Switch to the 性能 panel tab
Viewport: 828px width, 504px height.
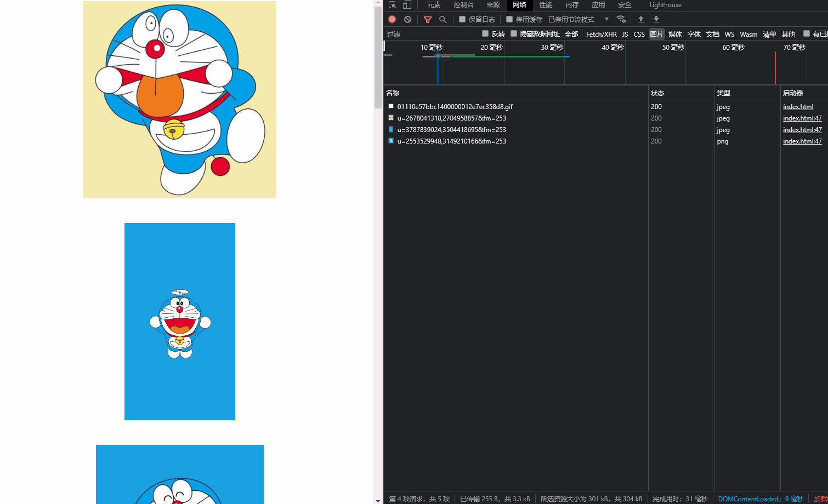pyautogui.click(x=546, y=5)
